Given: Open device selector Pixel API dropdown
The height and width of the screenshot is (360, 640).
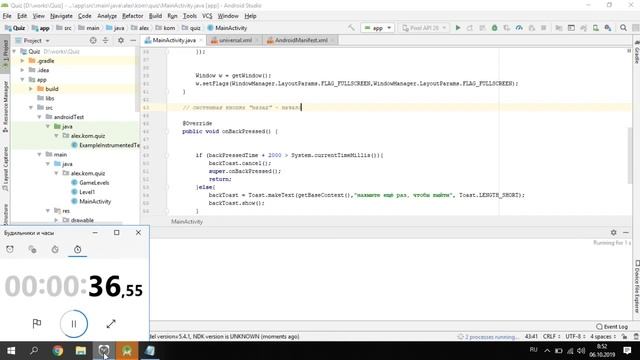Looking at the screenshot, I should pyautogui.click(x=424, y=28).
